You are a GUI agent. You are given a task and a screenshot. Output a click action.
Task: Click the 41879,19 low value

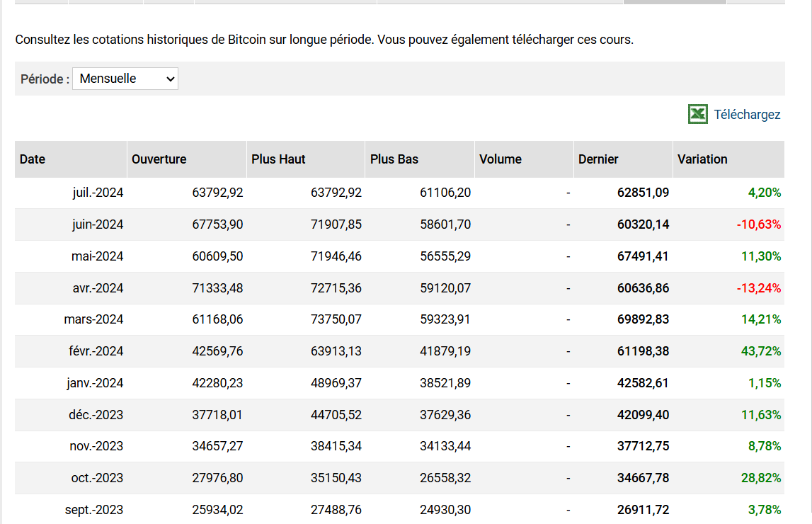[445, 351]
